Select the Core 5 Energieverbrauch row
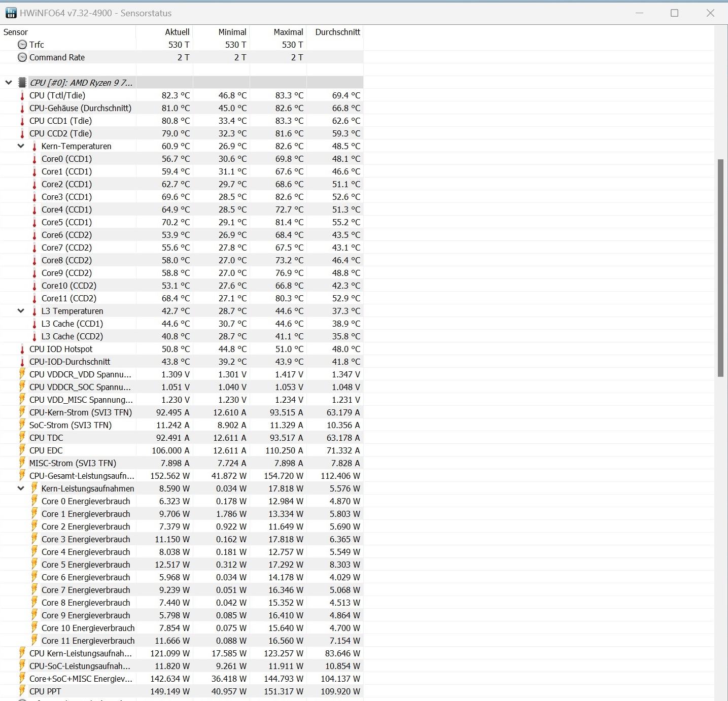Screen dimensions: 728x701 (x=182, y=565)
